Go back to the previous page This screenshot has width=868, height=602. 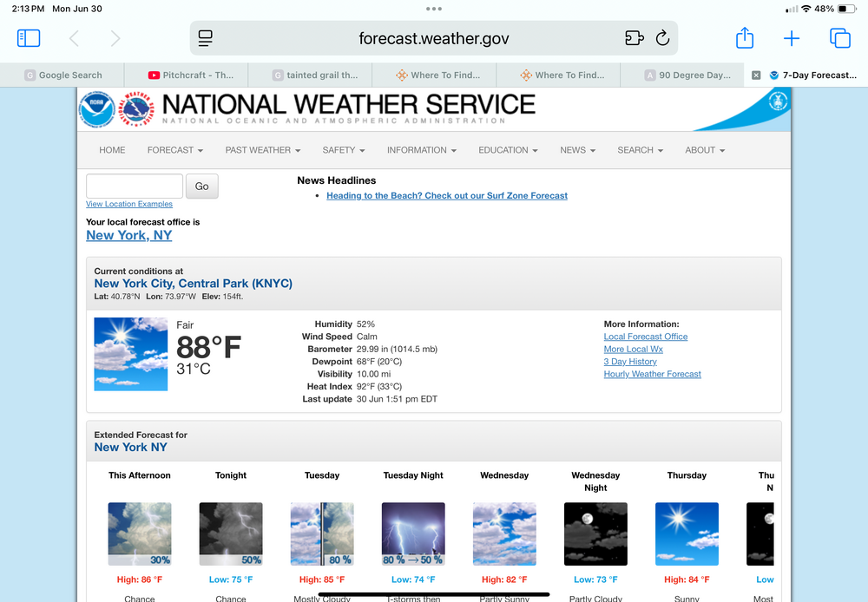(x=74, y=38)
